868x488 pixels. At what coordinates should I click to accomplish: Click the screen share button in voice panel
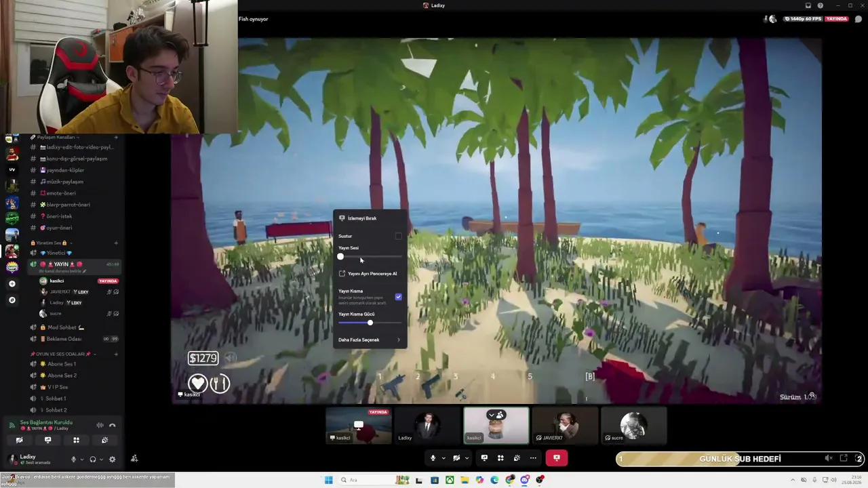47,440
